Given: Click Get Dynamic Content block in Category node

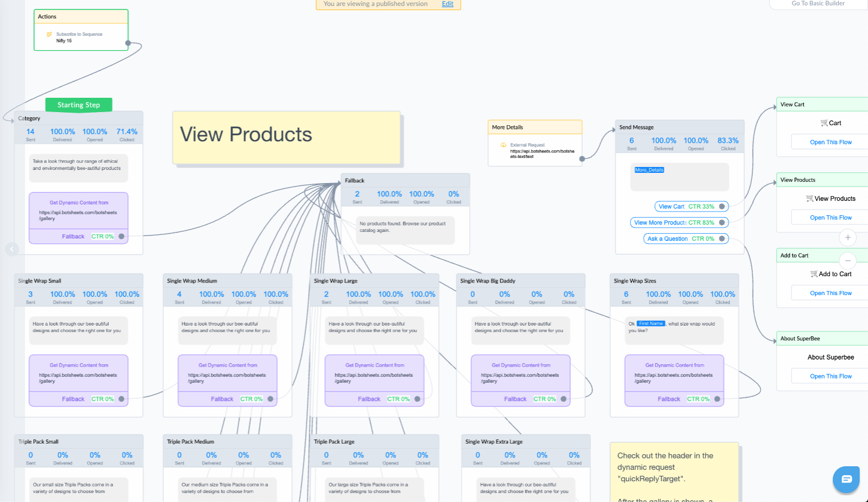Looking at the screenshot, I should [79, 218].
